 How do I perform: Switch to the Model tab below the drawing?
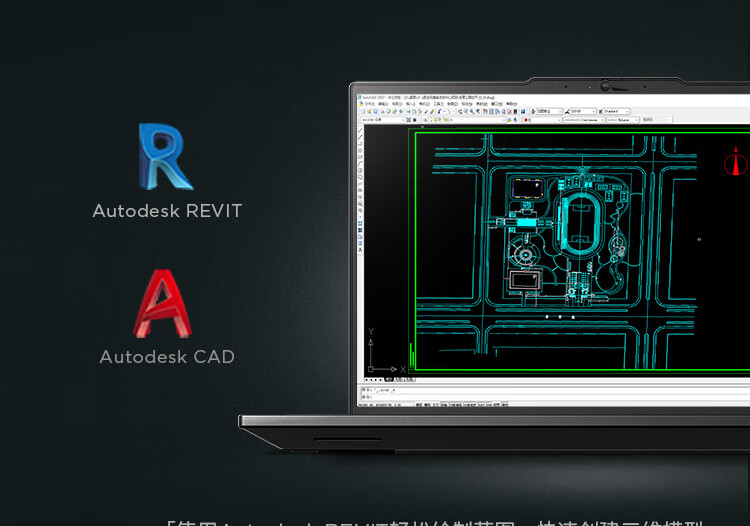tap(388, 380)
